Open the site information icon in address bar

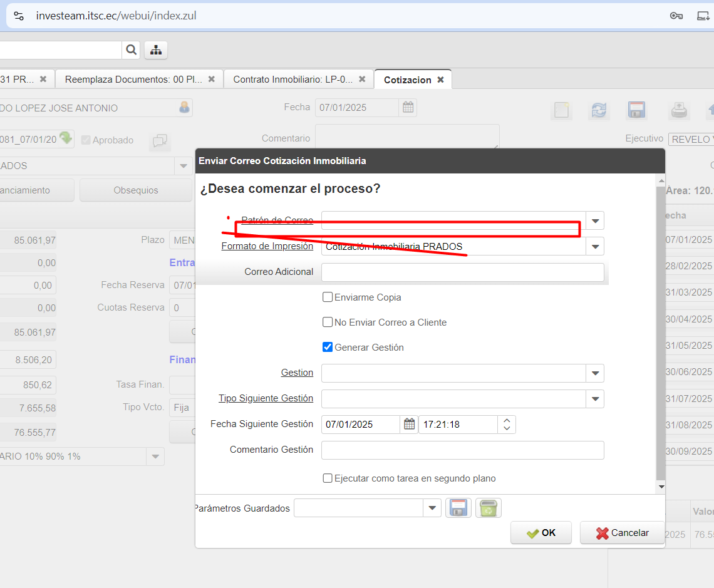click(x=19, y=16)
